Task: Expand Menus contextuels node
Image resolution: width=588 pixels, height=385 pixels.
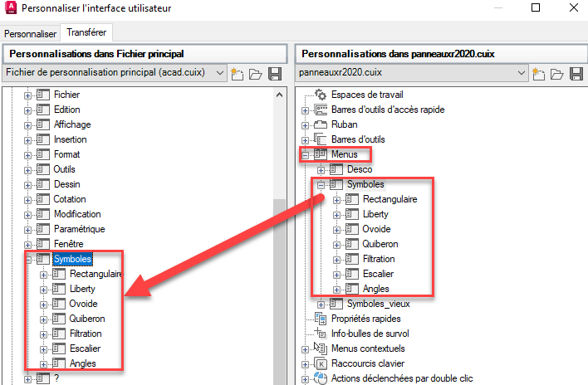Action: (306, 349)
